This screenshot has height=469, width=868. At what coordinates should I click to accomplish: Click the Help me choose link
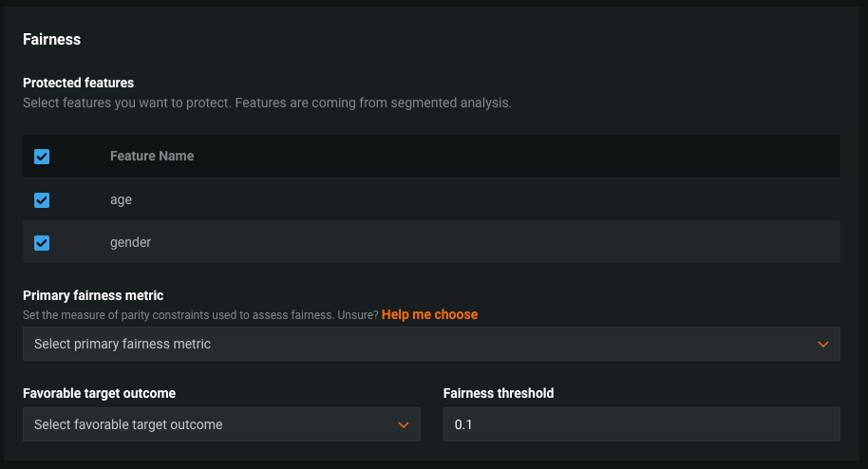coord(429,314)
